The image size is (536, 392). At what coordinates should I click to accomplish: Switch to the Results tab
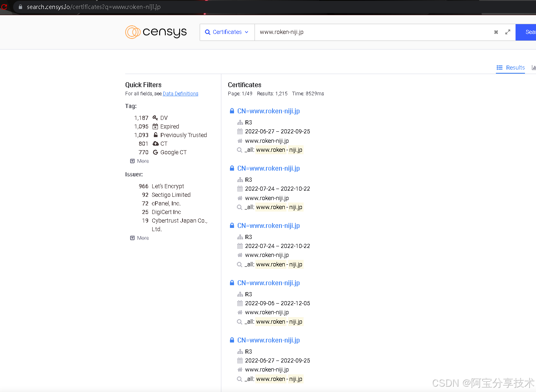point(511,68)
